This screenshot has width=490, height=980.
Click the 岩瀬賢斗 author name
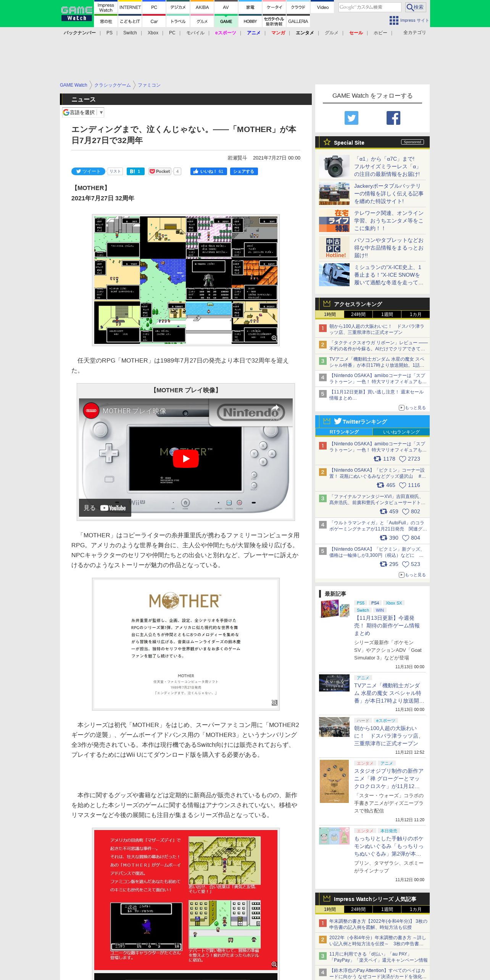click(237, 158)
